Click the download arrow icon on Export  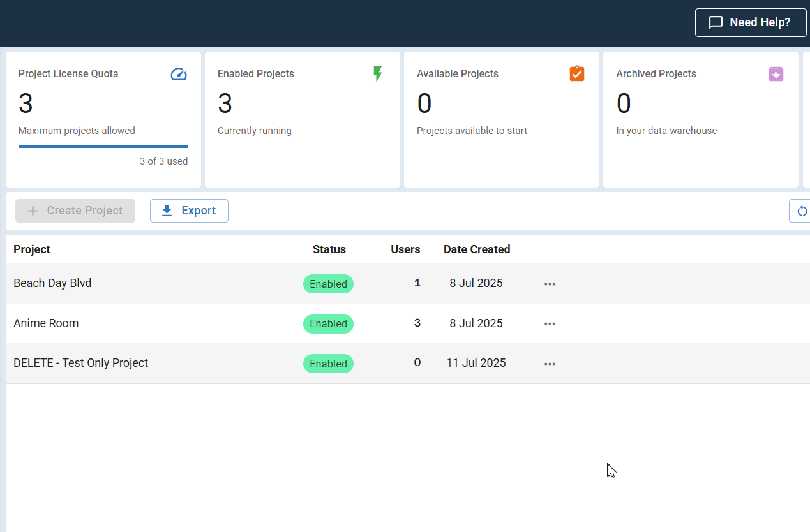pos(167,211)
